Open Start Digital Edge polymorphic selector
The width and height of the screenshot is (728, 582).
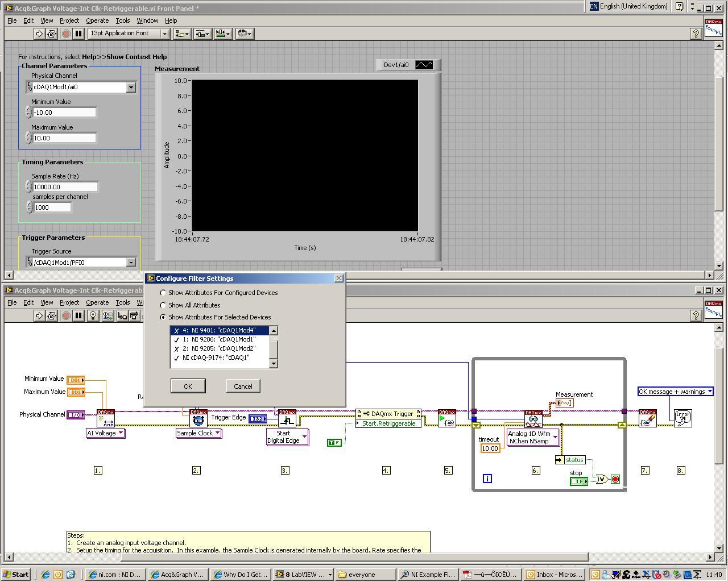coord(287,437)
